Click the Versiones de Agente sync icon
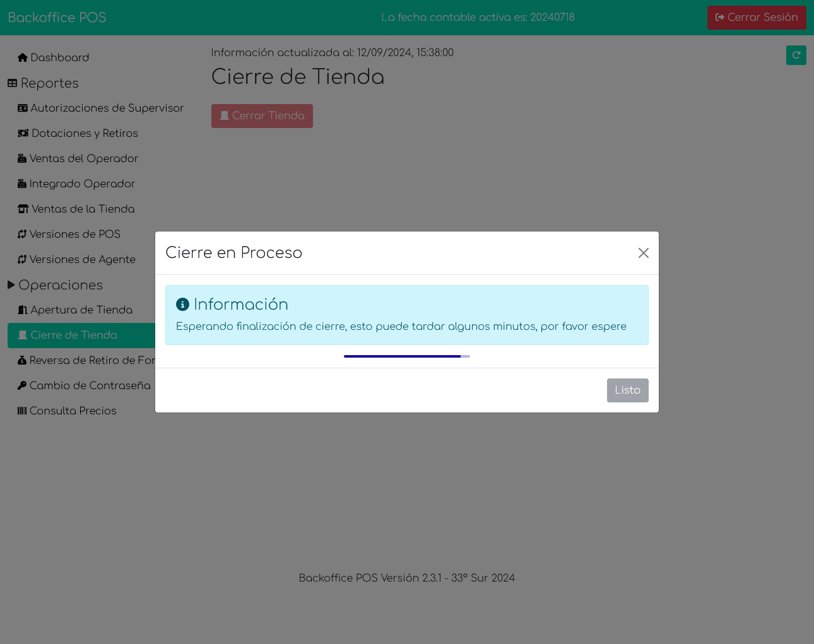The height and width of the screenshot is (644, 814). (x=22, y=259)
